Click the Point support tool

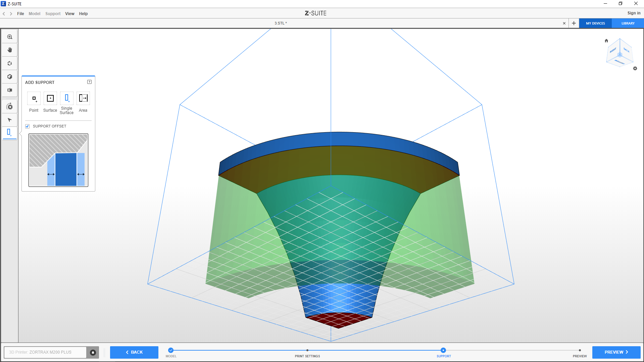(x=34, y=98)
